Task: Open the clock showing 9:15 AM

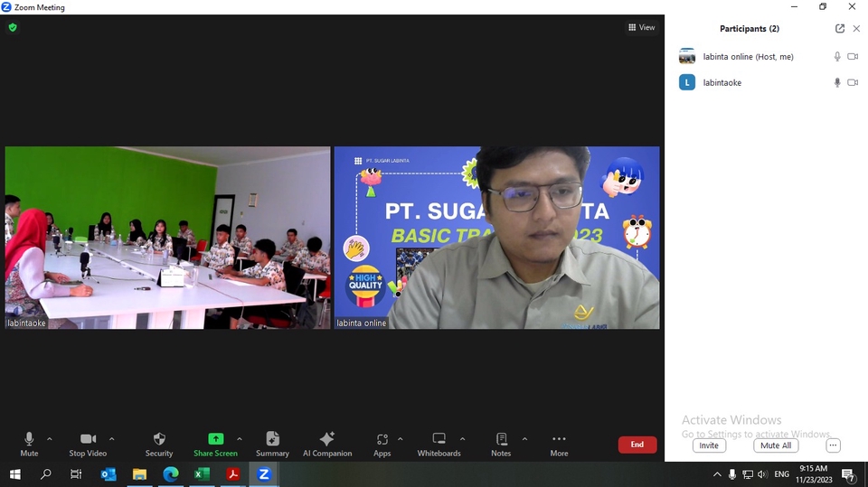Action: (814, 474)
